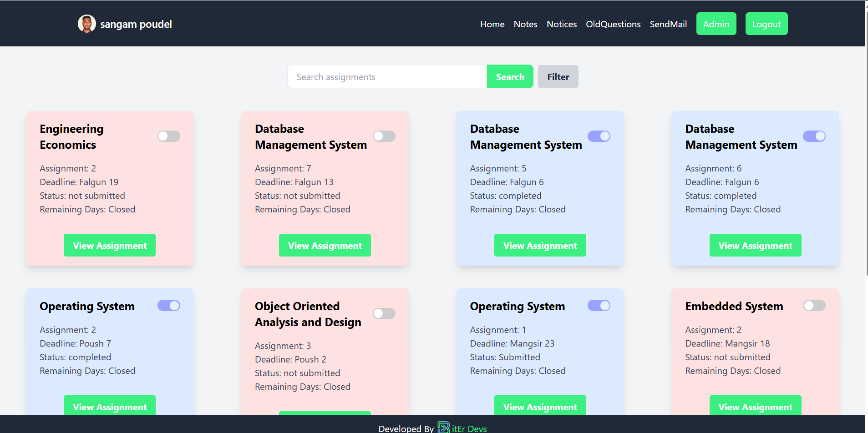
Task: View Assignment for Embedded System
Action: (x=755, y=407)
